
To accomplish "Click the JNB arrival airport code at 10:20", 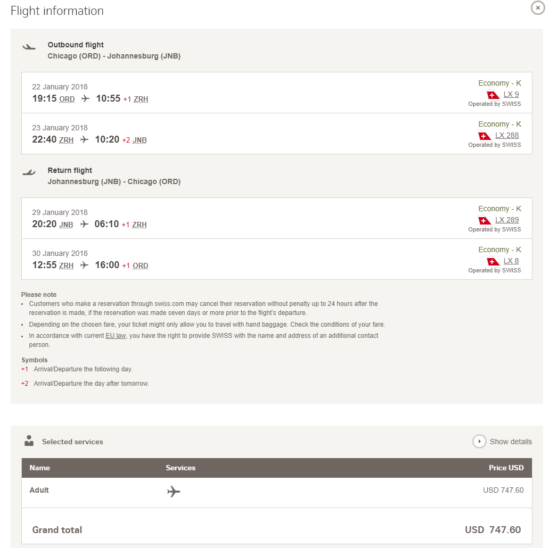I will (140, 140).
